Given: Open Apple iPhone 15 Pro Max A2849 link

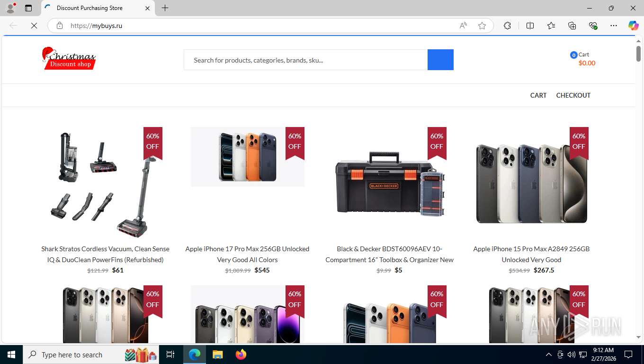Looking at the screenshot, I should click(531, 254).
